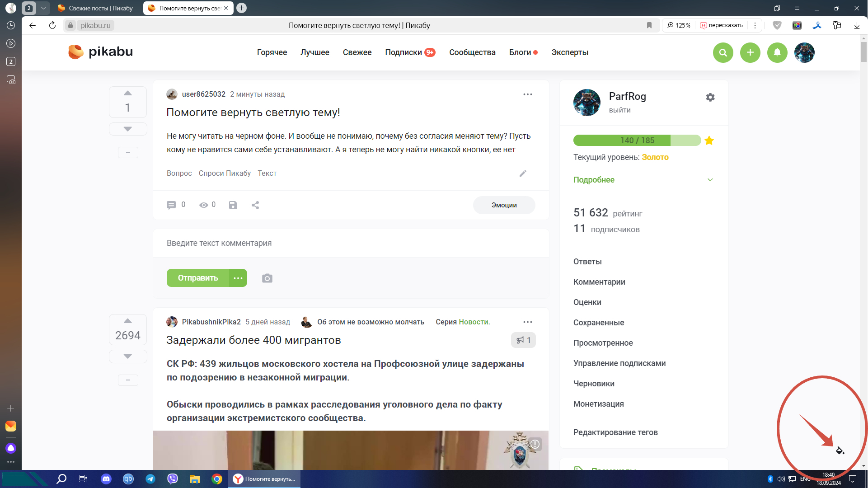Open the 'Горячее' navigation tab

[272, 52]
